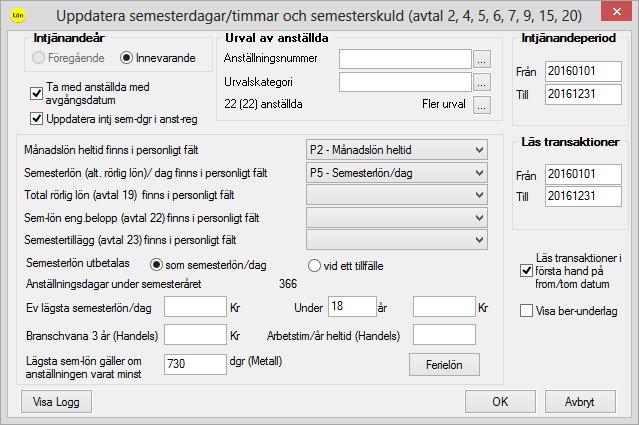Click the Avbryt button
This screenshot has width=639, height=425.
[x=580, y=402]
